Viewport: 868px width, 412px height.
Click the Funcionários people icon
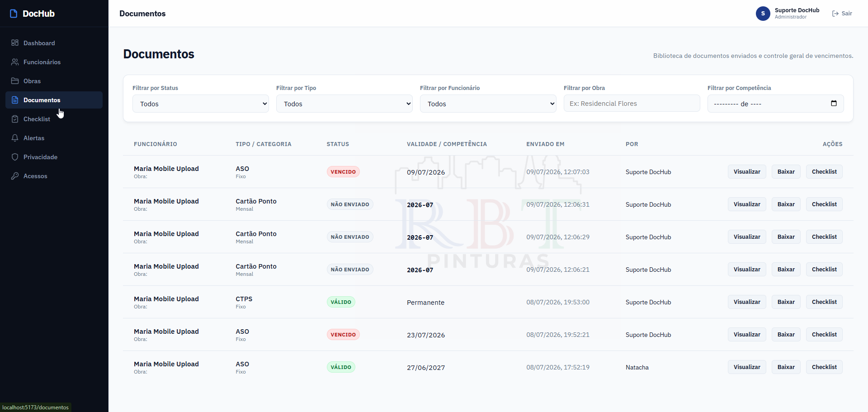15,62
